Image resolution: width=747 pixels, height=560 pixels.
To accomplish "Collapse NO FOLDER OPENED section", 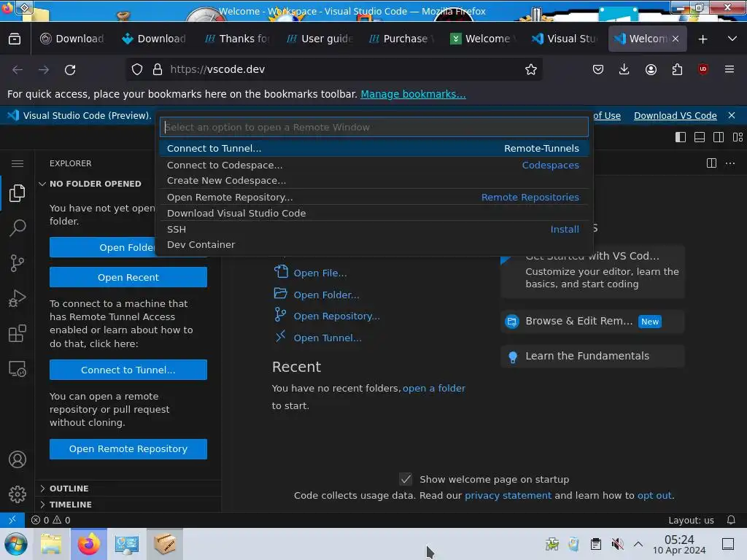I will [96, 184].
